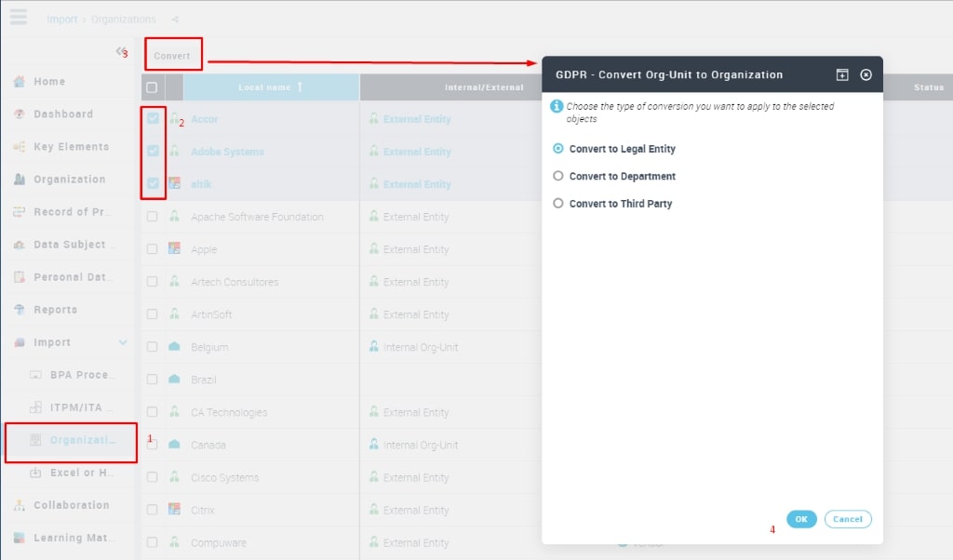Image resolution: width=953 pixels, height=560 pixels.
Task: Click the Key Elements sidebar icon
Action: click(19, 147)
